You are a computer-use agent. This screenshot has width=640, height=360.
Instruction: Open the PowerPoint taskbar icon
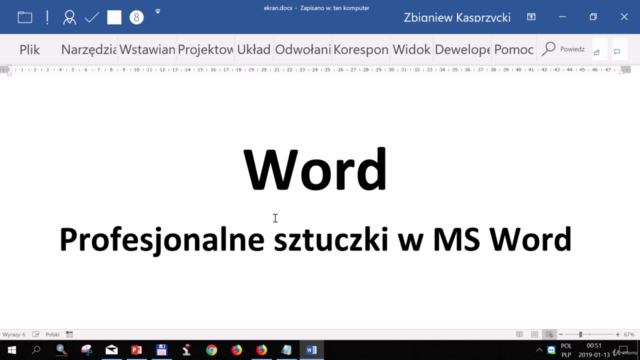click(137, 350)
